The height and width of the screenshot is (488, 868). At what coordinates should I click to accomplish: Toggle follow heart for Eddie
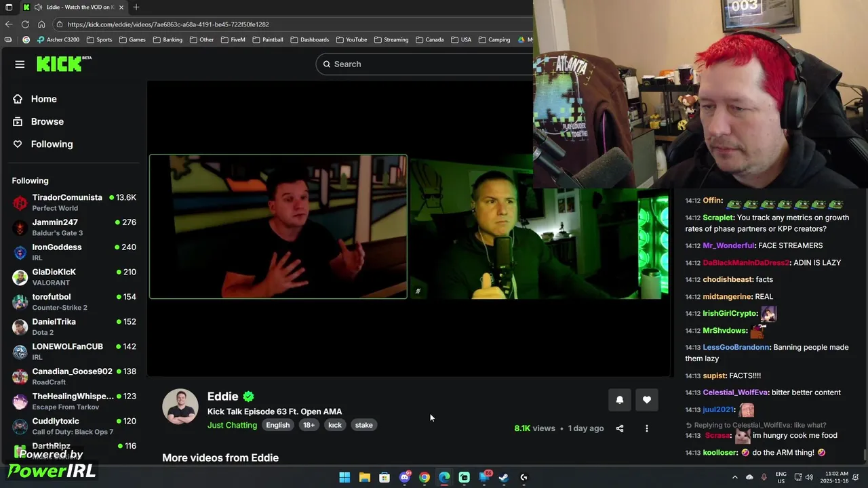coord(647,400)
